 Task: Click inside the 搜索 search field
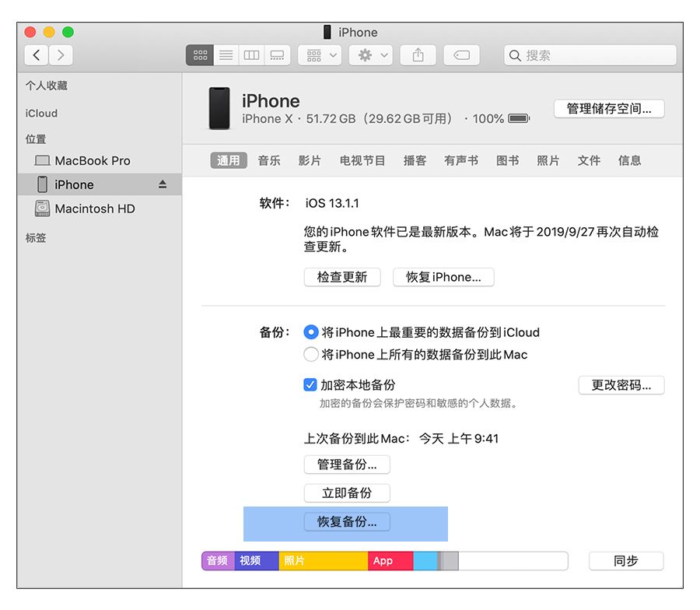591,55
